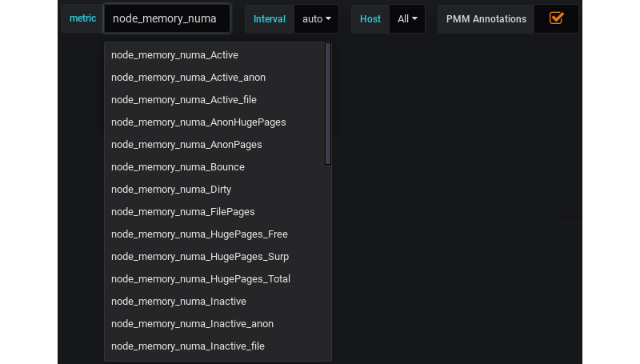Choose node_memory_numa_Active_anon option
Viewport: 640px width, 364px height.
pos(188,78)
